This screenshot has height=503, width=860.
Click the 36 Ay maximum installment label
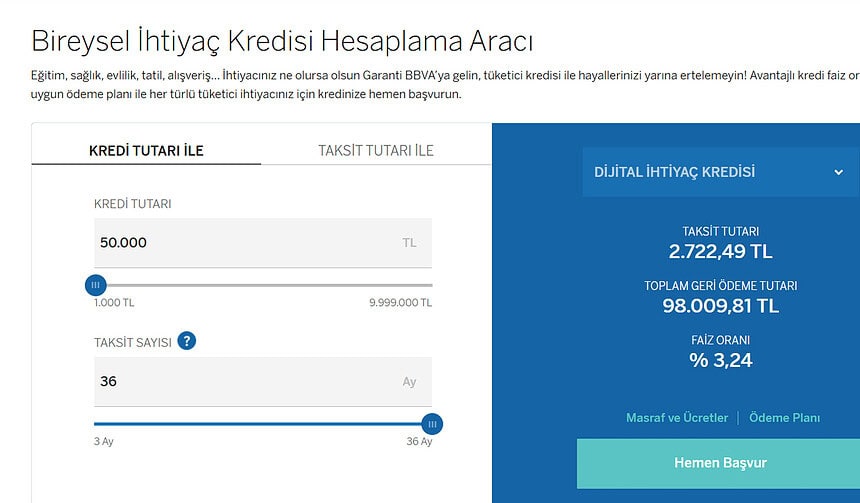point(419,441)
